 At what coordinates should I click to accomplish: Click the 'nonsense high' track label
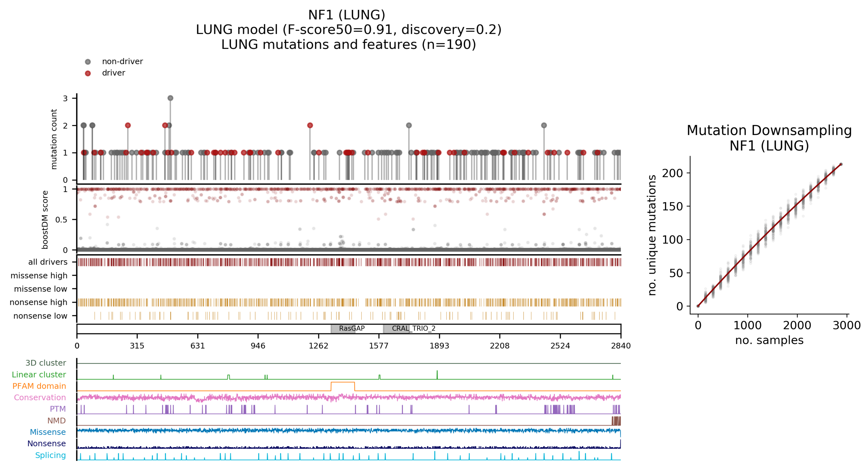[38, 302]
